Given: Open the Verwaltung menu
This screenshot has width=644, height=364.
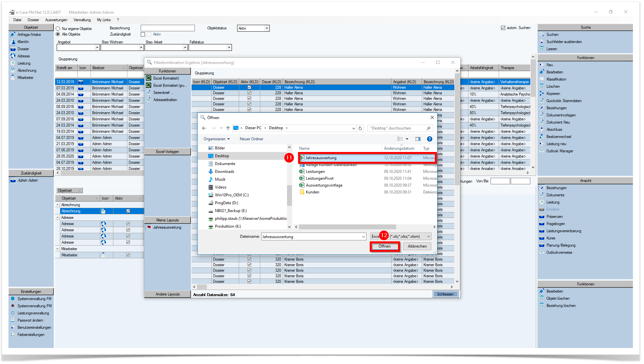Looking at the screenshot, I should (x=82, y=20).
